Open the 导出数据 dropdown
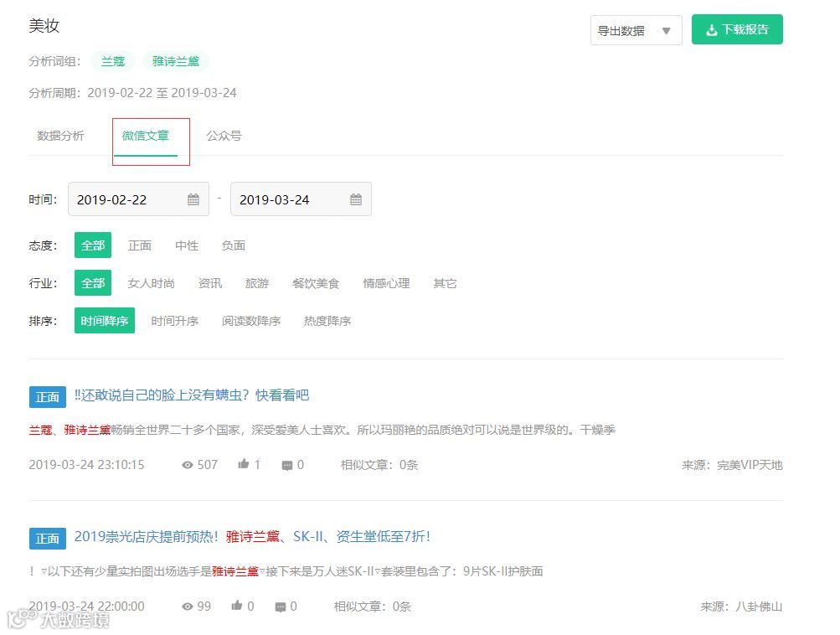 (636, 30)
